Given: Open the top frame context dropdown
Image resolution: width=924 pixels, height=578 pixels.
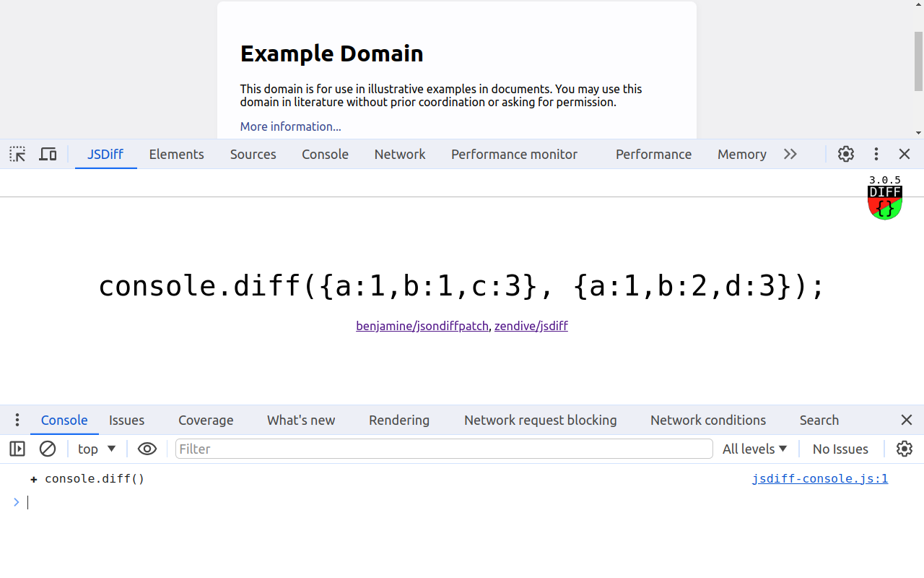Looking at the screenshot, I should (x=96, y=449).
